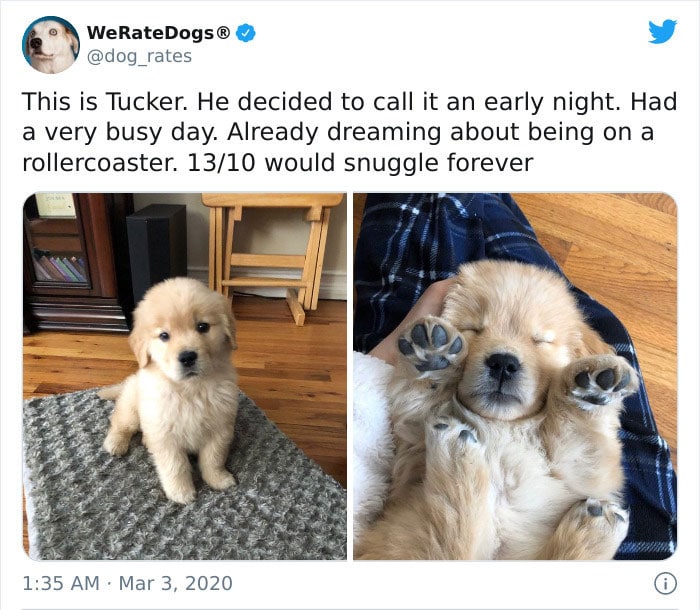Open the WeRateDogs display name link
Screen dimensions: 700x610
(x=151, y=33)
